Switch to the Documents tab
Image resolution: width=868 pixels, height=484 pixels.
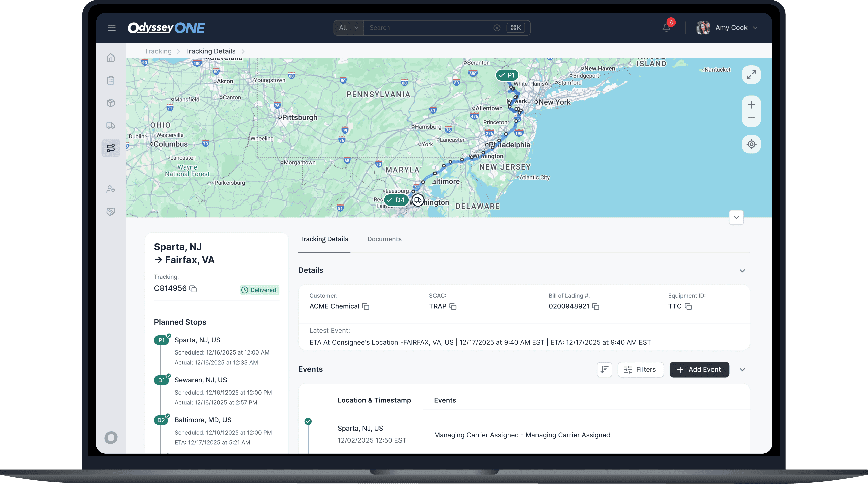(x=384, y=239)
